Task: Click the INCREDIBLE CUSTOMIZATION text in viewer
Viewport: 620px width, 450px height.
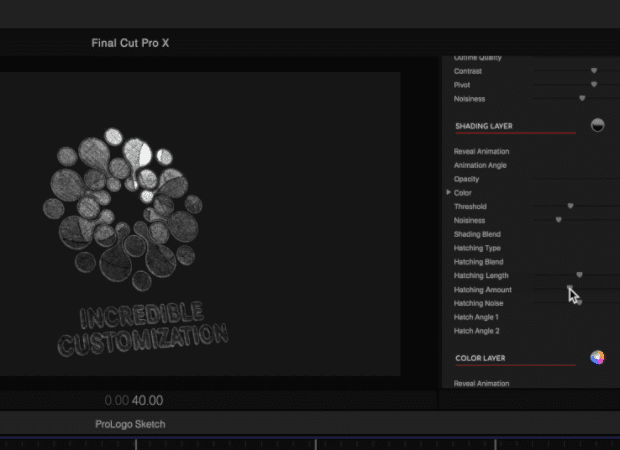Action: [x=142, y=329]
